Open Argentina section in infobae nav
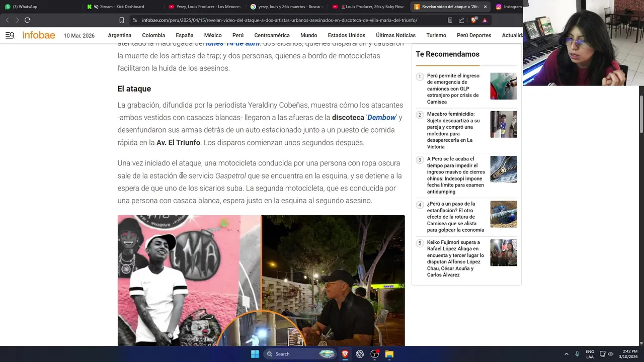Viewport: 644px width, 362px height. pos(120,35)
